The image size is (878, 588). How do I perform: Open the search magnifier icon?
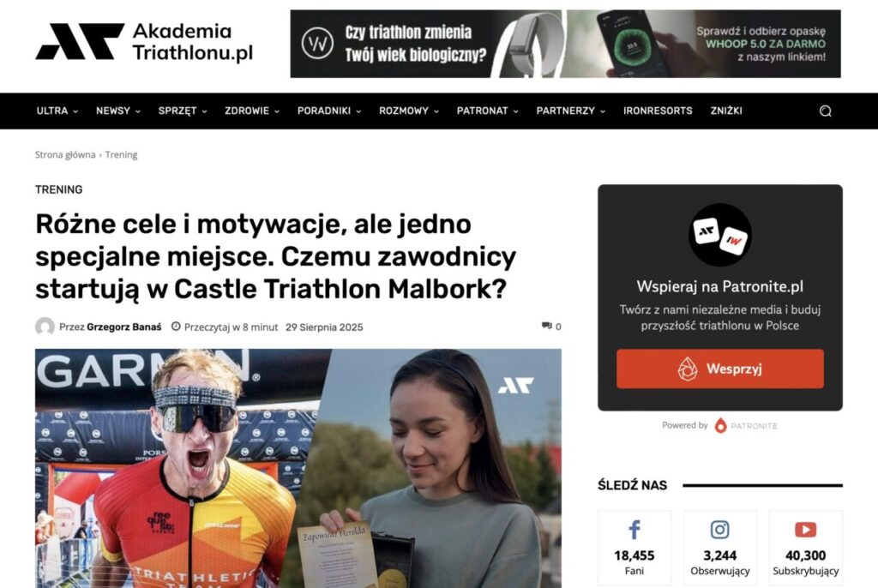pos(825,111)
